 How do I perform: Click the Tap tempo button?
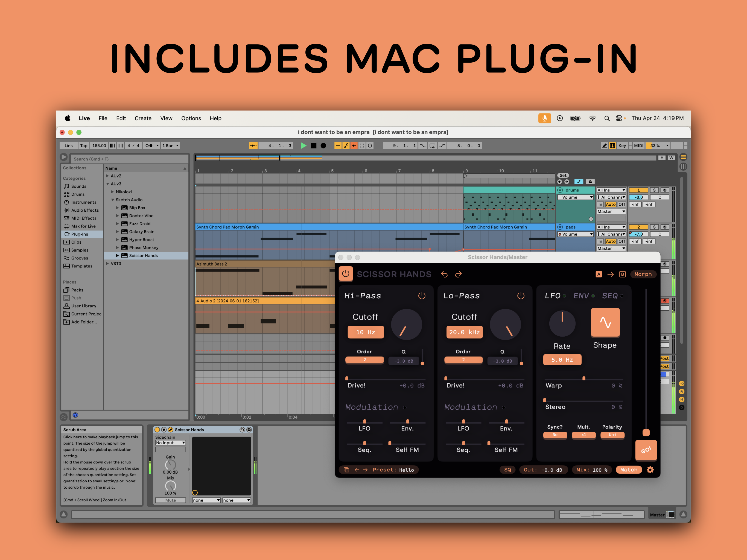coord(83,145)
